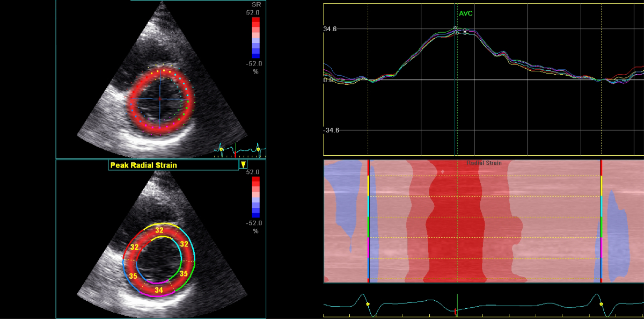Click the color scale bar beside Peak Radial Strain image
The width and height of the screenshot is (644, 319).
pos(256,197)
